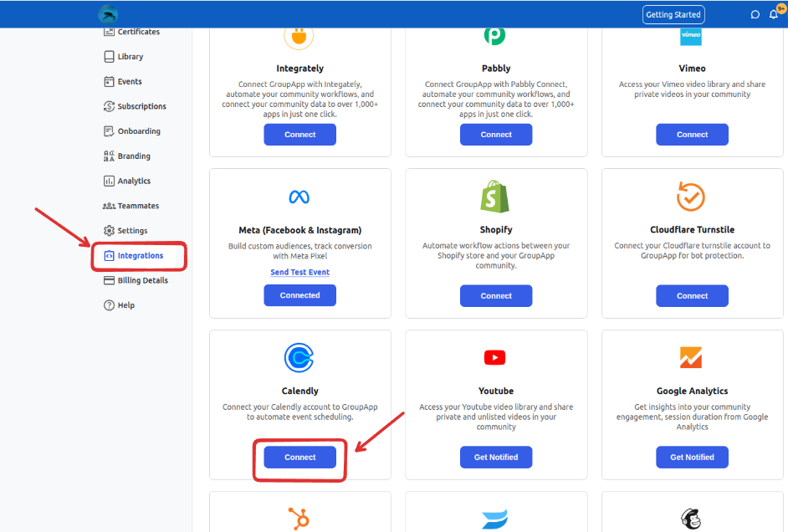Click the Integrately card title
The image size is (788, 532).
[300, 69]
